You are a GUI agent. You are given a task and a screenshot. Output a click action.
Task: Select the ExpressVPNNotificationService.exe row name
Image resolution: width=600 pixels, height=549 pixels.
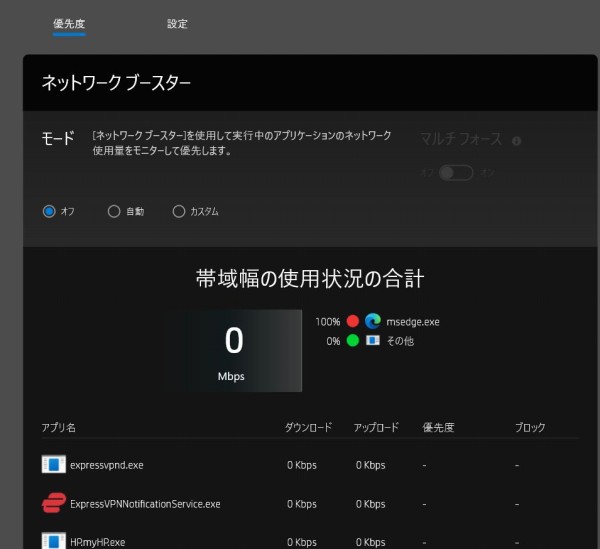145,504
